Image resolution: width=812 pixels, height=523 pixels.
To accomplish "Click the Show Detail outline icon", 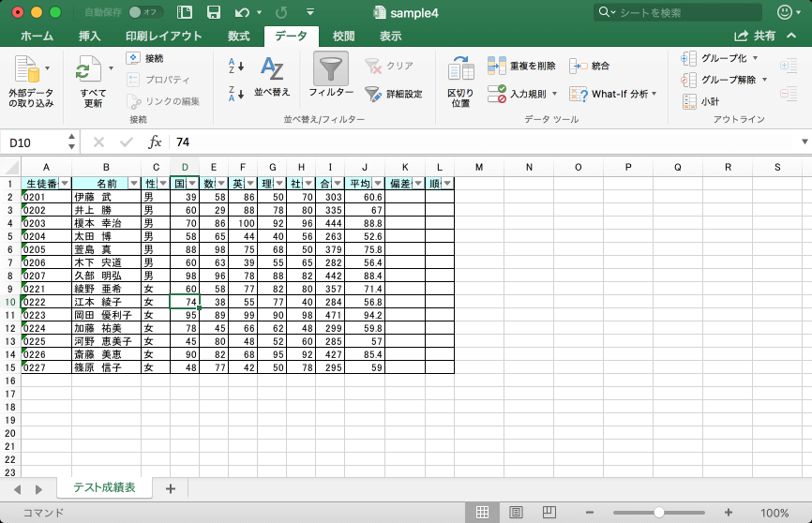I will point(789,66).
